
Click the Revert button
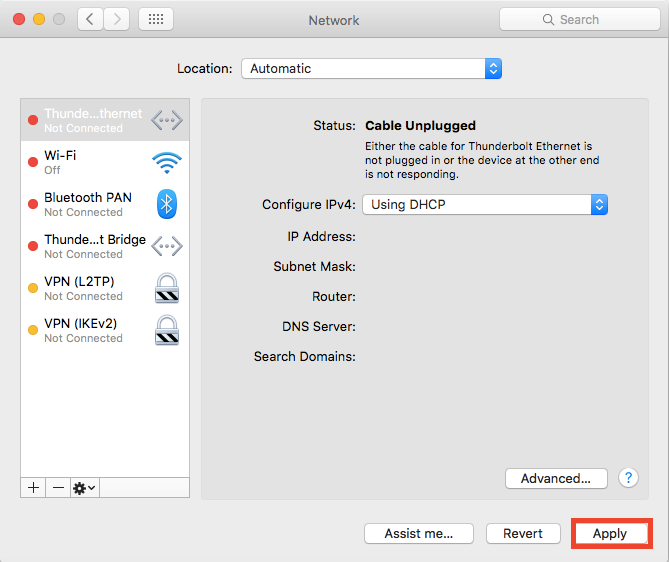coord(523,533)
